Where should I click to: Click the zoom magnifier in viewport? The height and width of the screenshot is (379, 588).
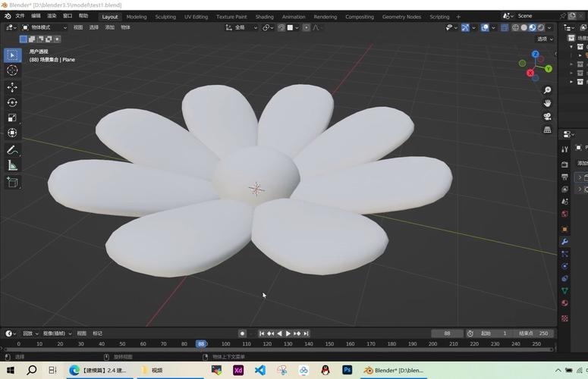coord(548,90)
